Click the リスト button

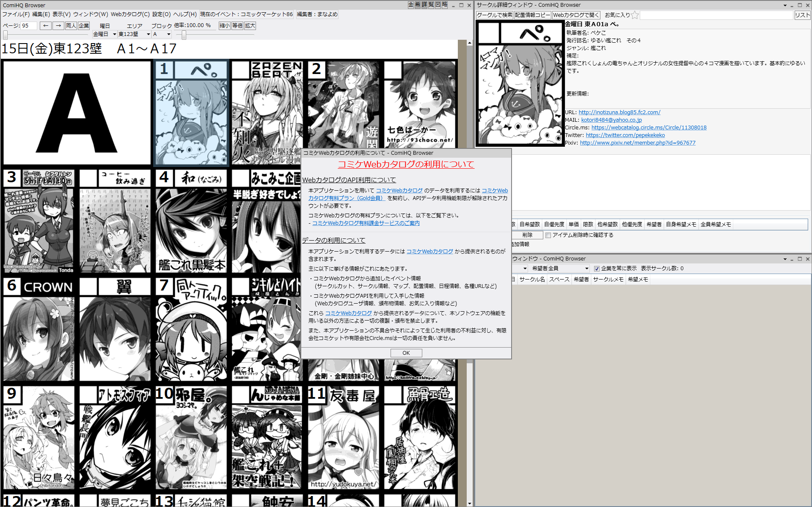coord(802,15)
